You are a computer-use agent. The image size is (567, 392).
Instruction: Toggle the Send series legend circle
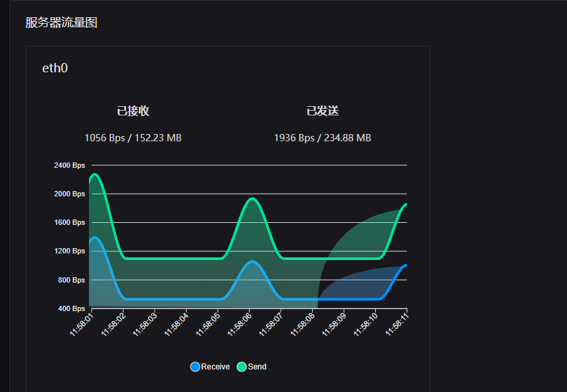[242, 367]
